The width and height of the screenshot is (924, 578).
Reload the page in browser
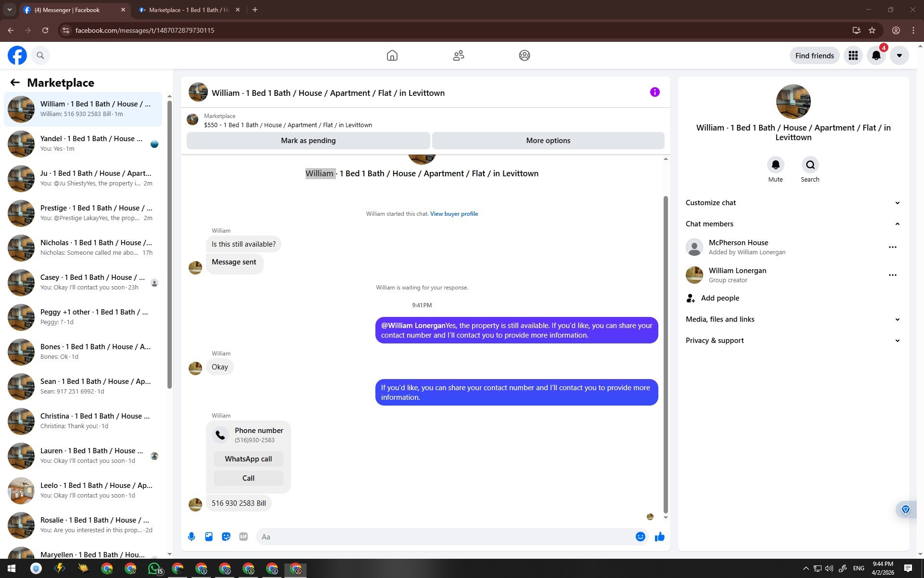coord(45,30)
